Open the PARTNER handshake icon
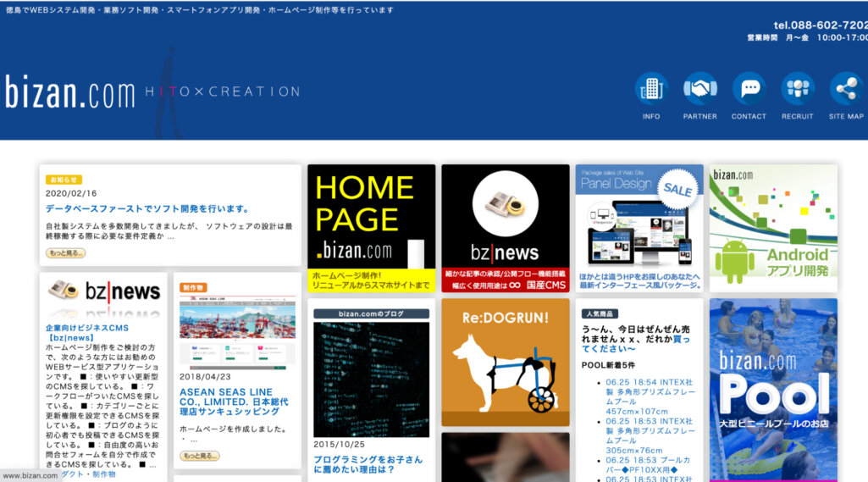 click(x=699, y=89)
